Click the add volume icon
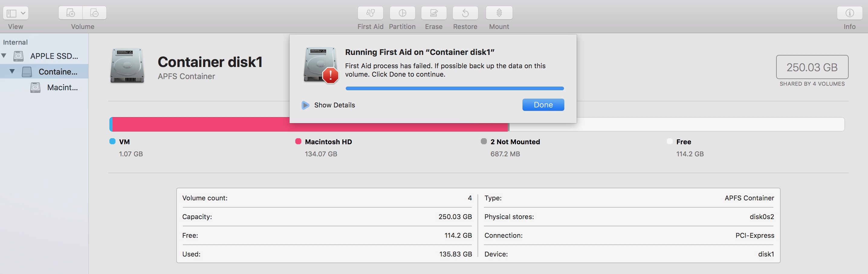The image size is (868, 274). pos(70,13)
